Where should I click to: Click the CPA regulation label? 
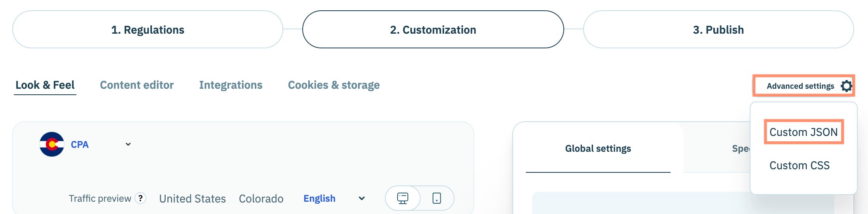(x=80, y=145)
